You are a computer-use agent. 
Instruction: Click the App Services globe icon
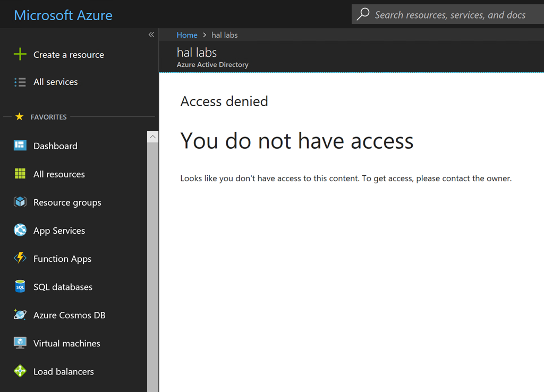(20, 230)
